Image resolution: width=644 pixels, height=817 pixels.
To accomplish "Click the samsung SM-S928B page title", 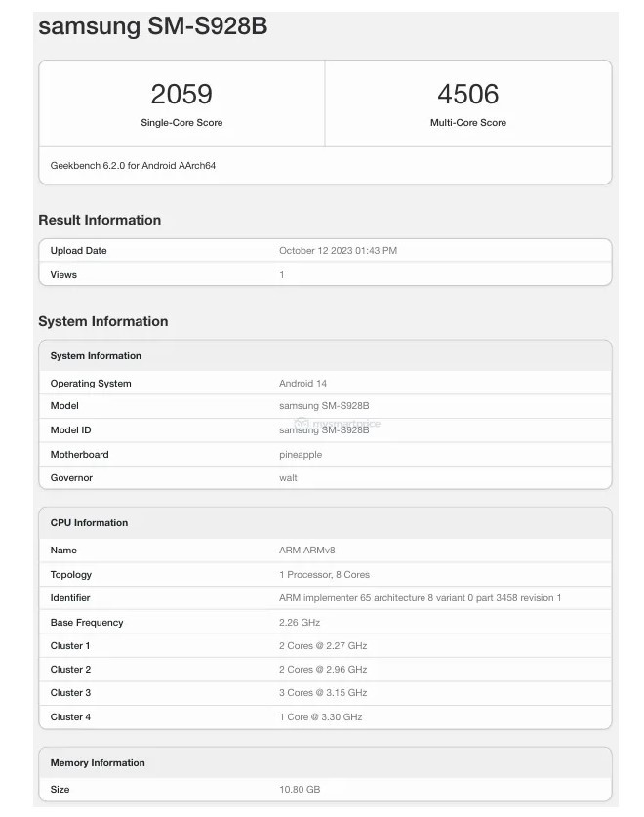I will (152, 27).
